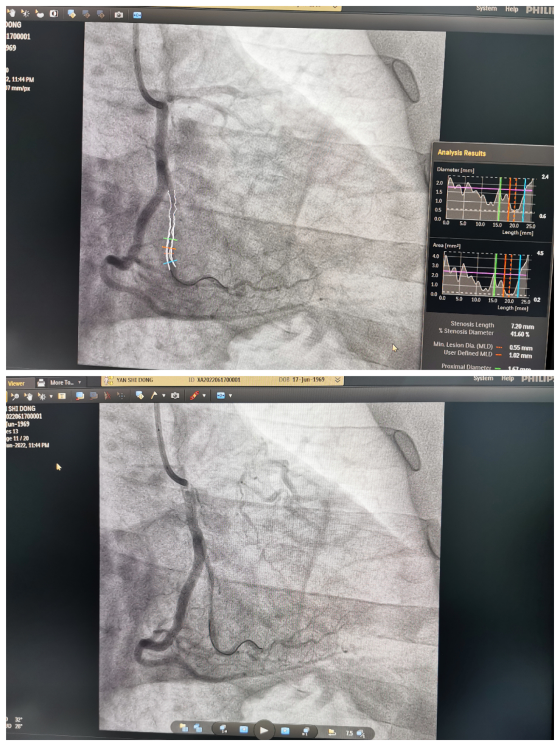Viewport: 560px width, 746px height.
Task: Click the Diameter [mm] graph
Action: 490,199
